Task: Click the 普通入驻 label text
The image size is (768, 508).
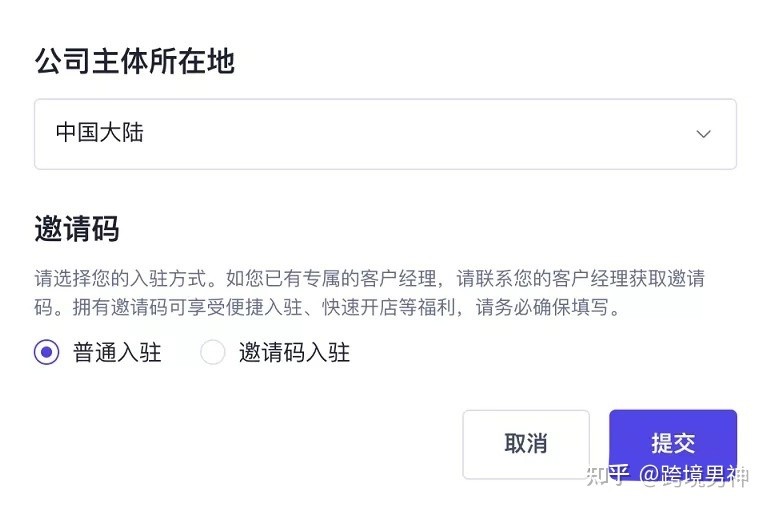Action: (x=117, y=352)
